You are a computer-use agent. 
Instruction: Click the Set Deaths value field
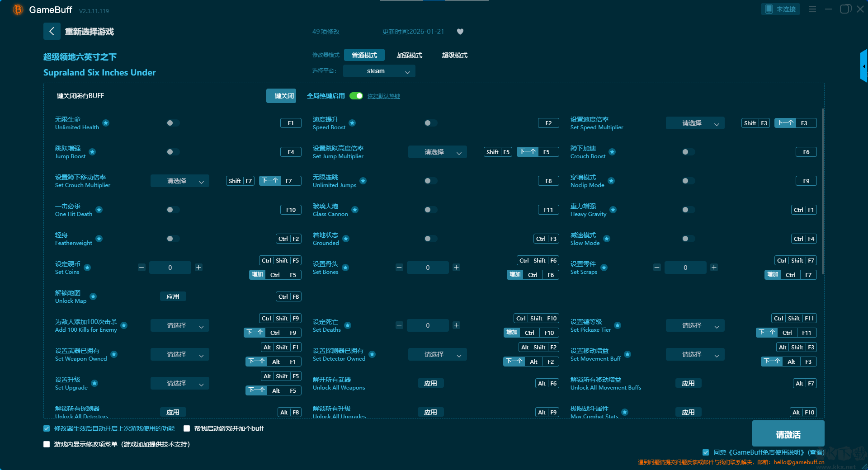[x=428, y=325]
